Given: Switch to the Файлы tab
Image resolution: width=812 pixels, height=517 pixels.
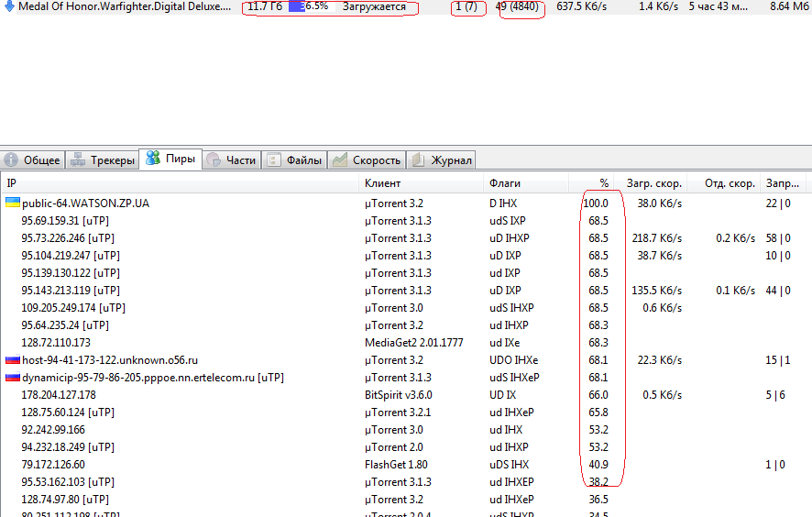Looking at the screenshot, I should [x=295, y=160].
